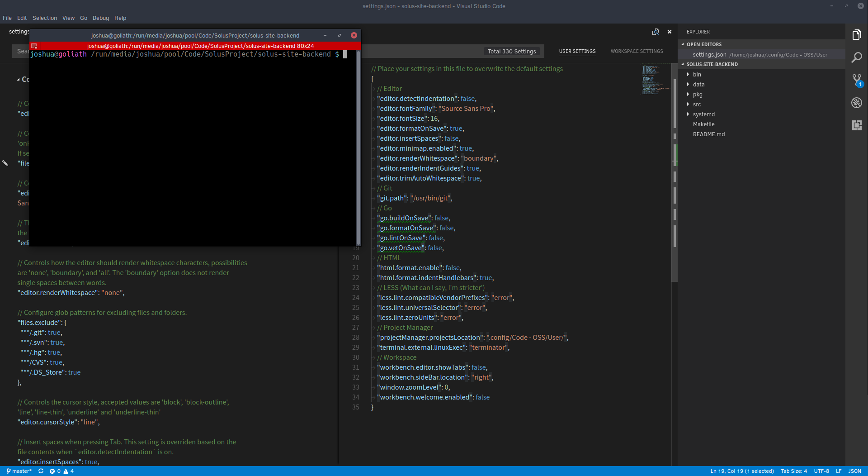Viewport: 868px width, 476px height.
Task: Click the master* git branch indicator
Action: [19, 471]
